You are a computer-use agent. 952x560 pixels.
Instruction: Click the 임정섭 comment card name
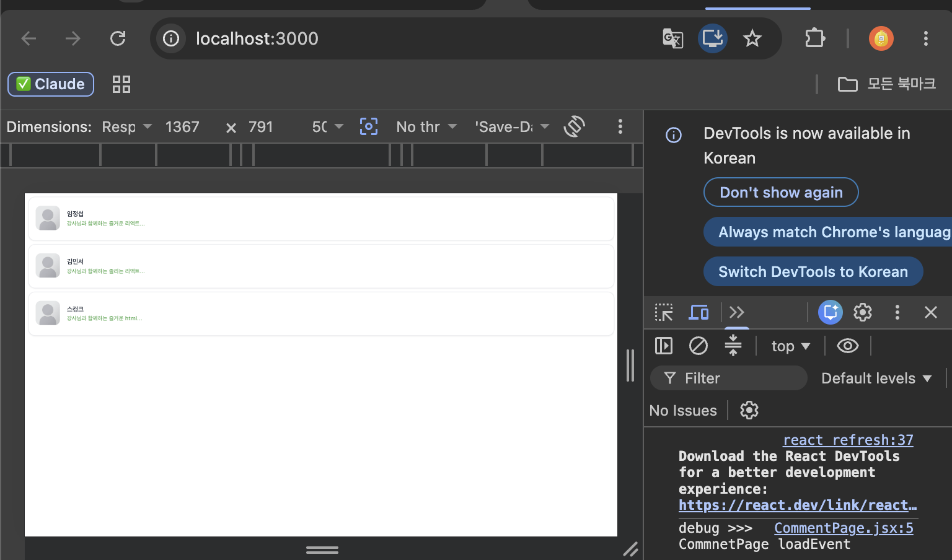pyautogui.click(x=75, y=214)
